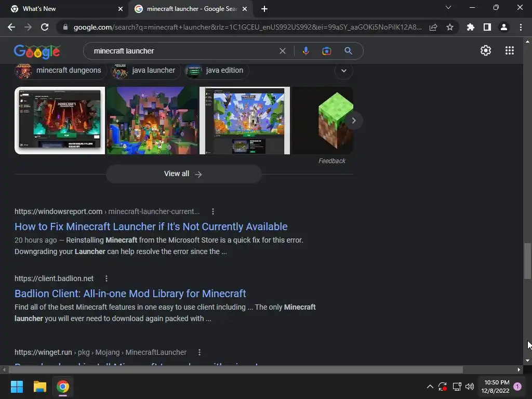Open options for windowsreport.com result
The width and height of the screenshot is (532, 399).
[212, 211]
